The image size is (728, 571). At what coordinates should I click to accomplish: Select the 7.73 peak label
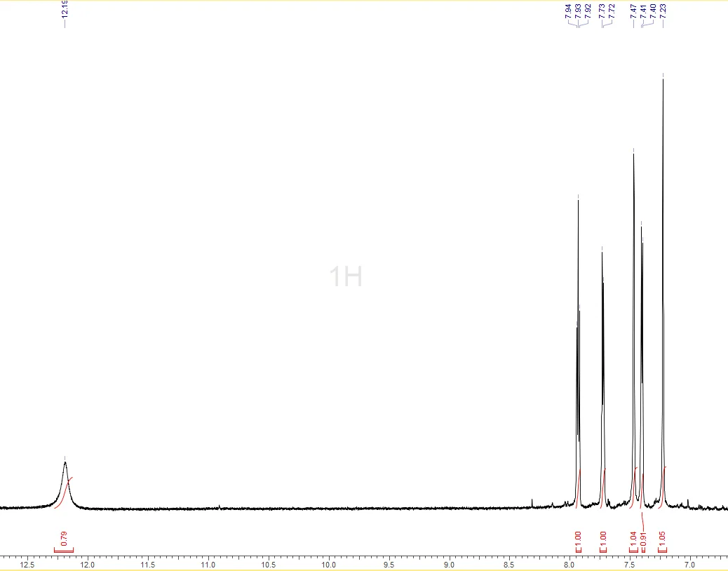pyautogui.click(x=602, y=11)
